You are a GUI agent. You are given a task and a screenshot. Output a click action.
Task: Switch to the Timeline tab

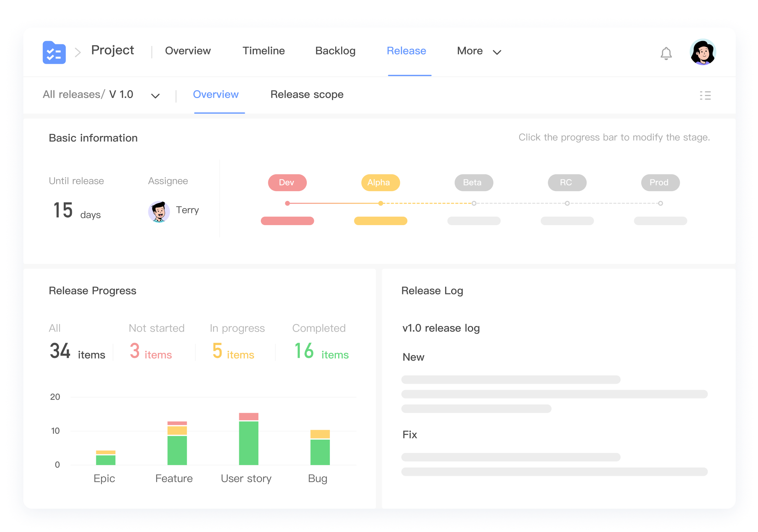[x=263, y=51]
